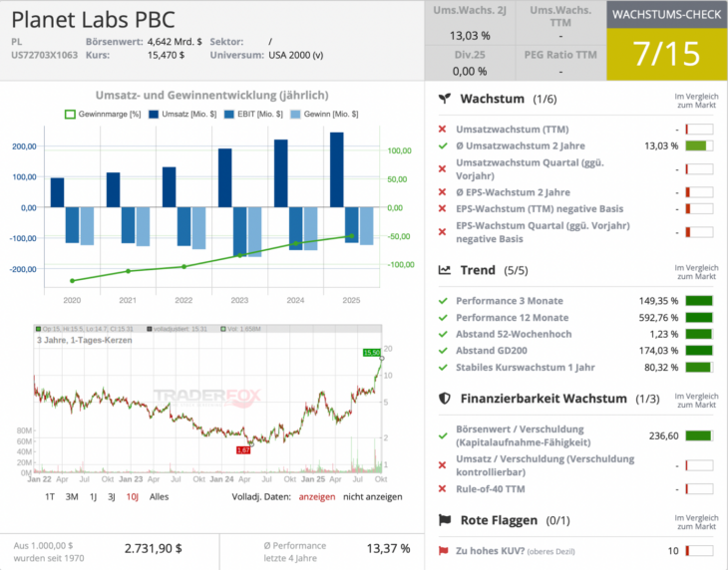Click "anzeigen" link for Volladj. Daten
Image resolution: width=728 pixels, height=570 pixels.
click(317, 496)
